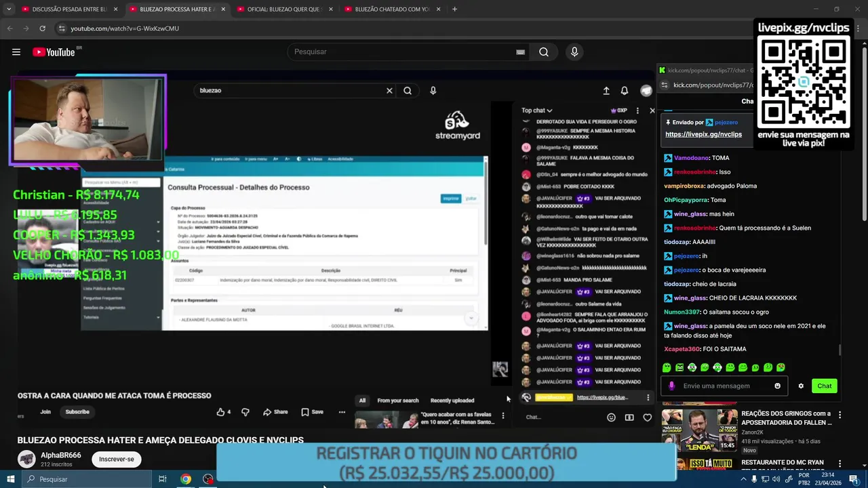Click the imprimir button in process page
868x488 pixels.
pyautogui.click(x=450, y=199)
